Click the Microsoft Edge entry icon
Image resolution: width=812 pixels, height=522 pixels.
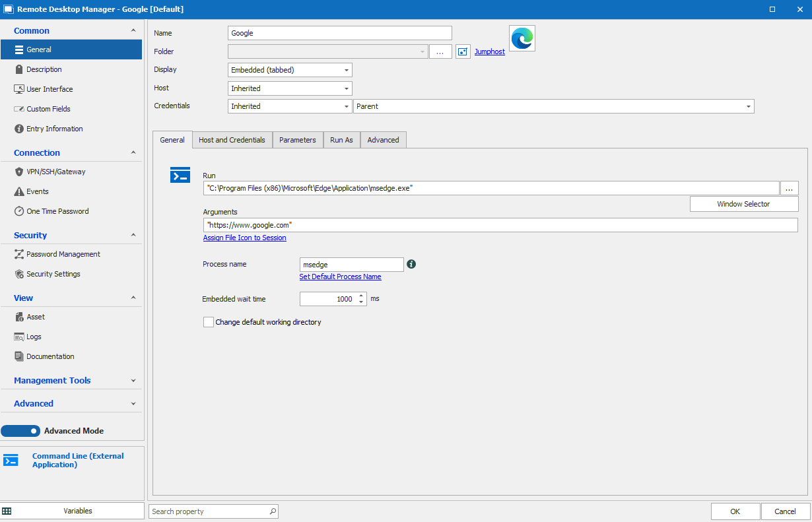[x=522, y=38]
